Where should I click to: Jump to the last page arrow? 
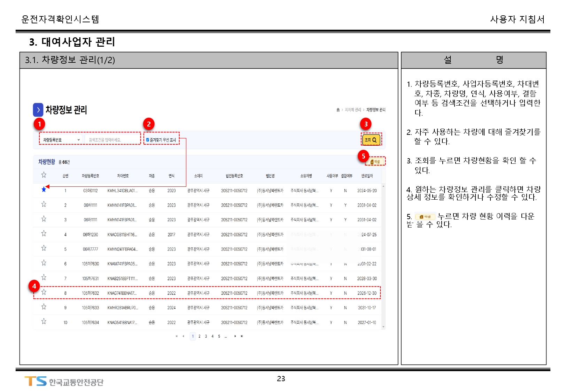click(x=242, y=336)
